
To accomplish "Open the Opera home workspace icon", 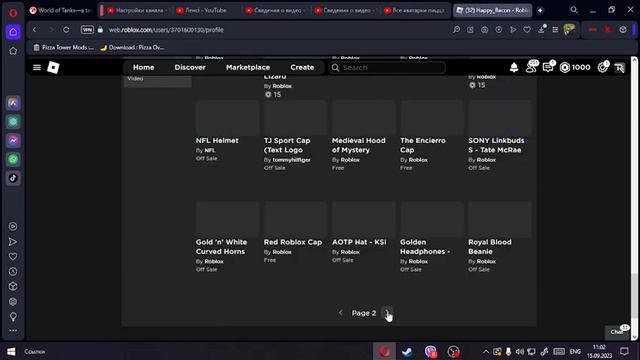I will [x=13, y=32].
